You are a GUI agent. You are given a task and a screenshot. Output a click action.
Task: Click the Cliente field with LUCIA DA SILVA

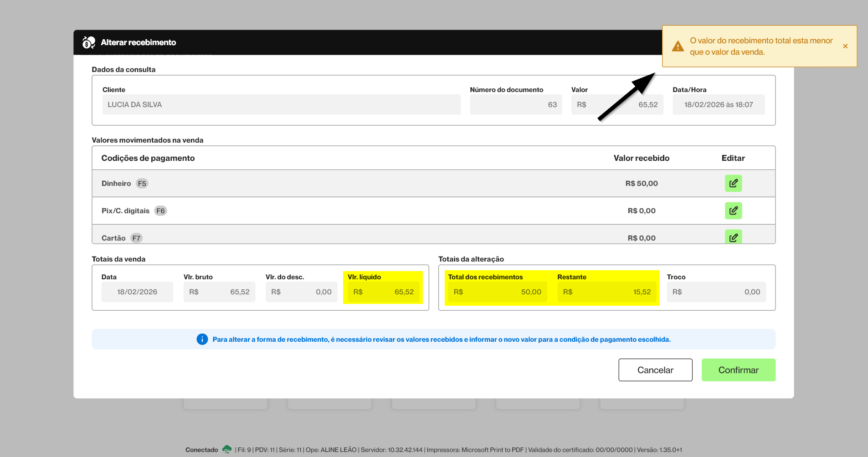point(281,104)
